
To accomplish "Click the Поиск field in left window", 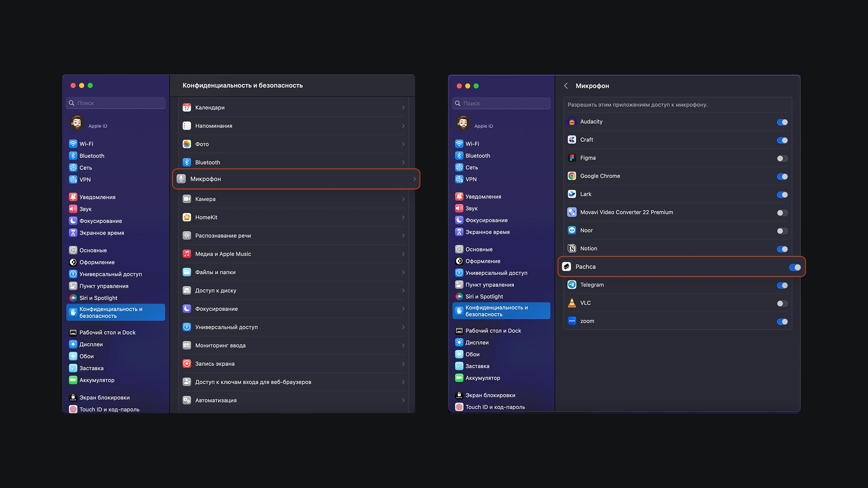I will pos(116,103).
